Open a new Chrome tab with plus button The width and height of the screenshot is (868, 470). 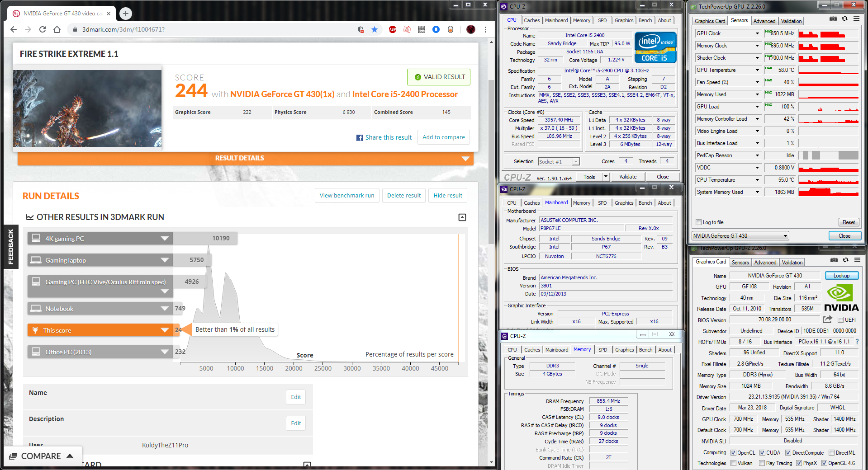pyautogui.click(x=126, y=14)
